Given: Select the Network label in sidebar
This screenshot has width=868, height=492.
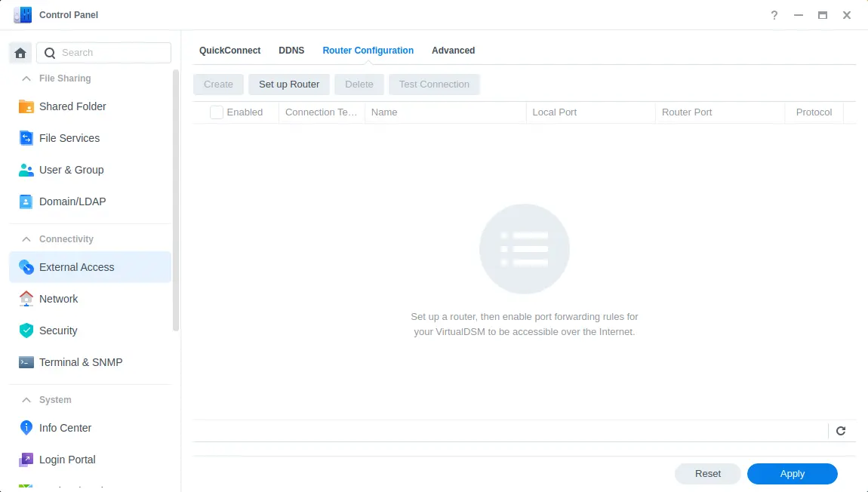Looking at the screenshot, I should click(59, 299).
